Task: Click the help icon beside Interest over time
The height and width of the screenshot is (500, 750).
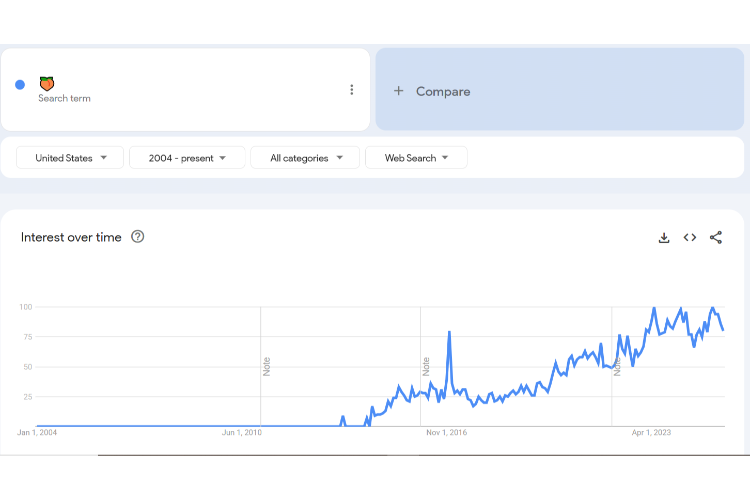Action: [138, 237]
